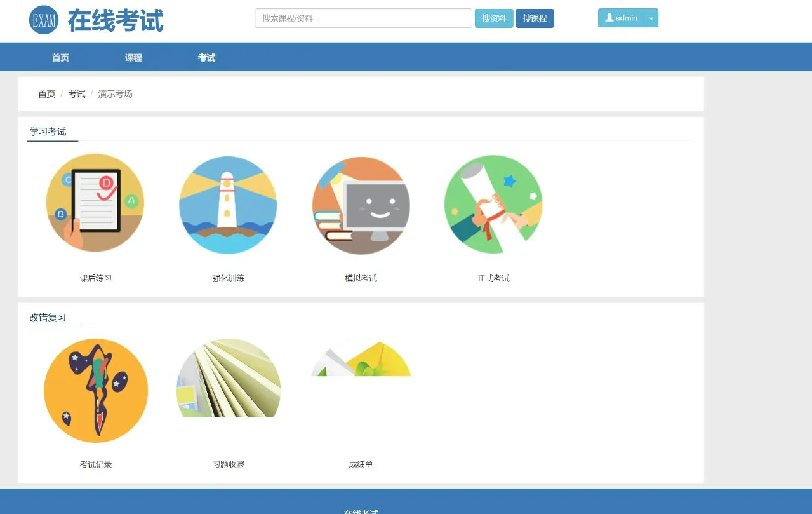Image resolution: width=812 pixels, height=514 pixels.
Task: Open the 习题收藏 book pages icon
Action: pos(228,378)
